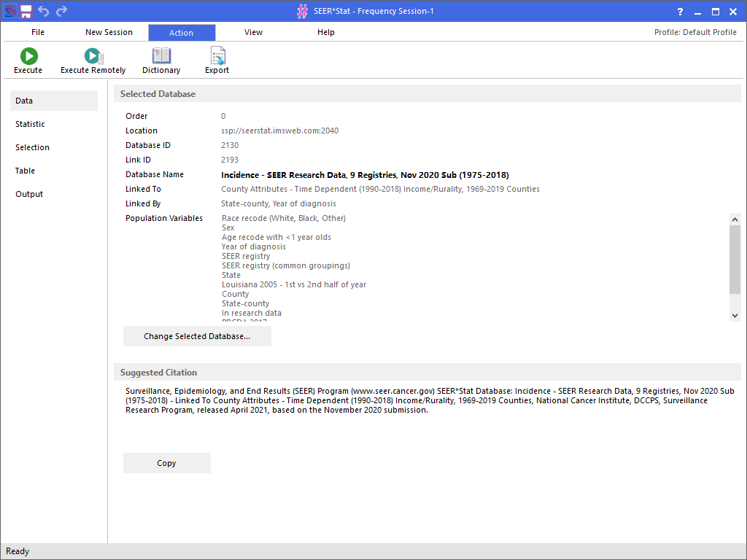Click the Undo arrow in title bar
Image resolution: width=747 pixels, height=560 pixels.
pyautogui.click(x=44, y=11)
